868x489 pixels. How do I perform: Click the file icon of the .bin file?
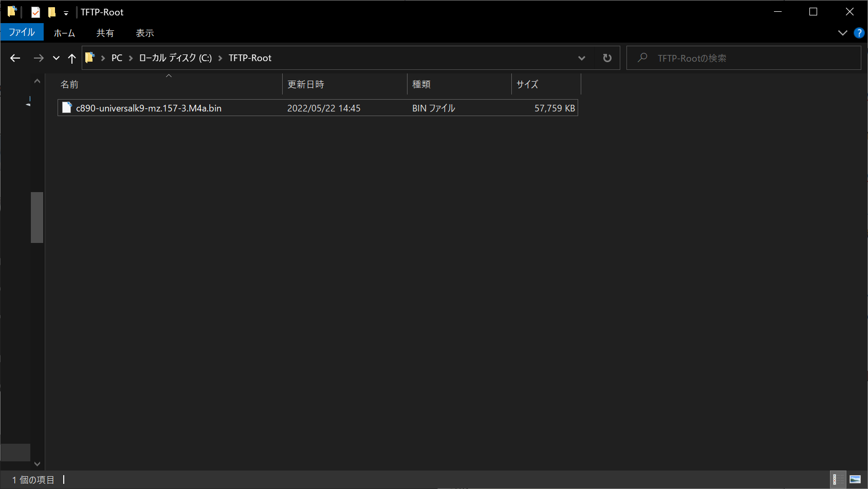(67, 107)
